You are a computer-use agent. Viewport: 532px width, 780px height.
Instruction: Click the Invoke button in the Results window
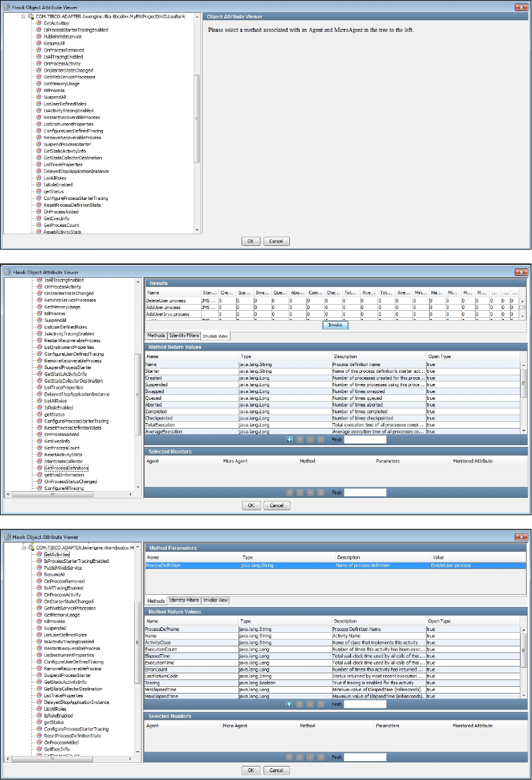pos(335,325)
